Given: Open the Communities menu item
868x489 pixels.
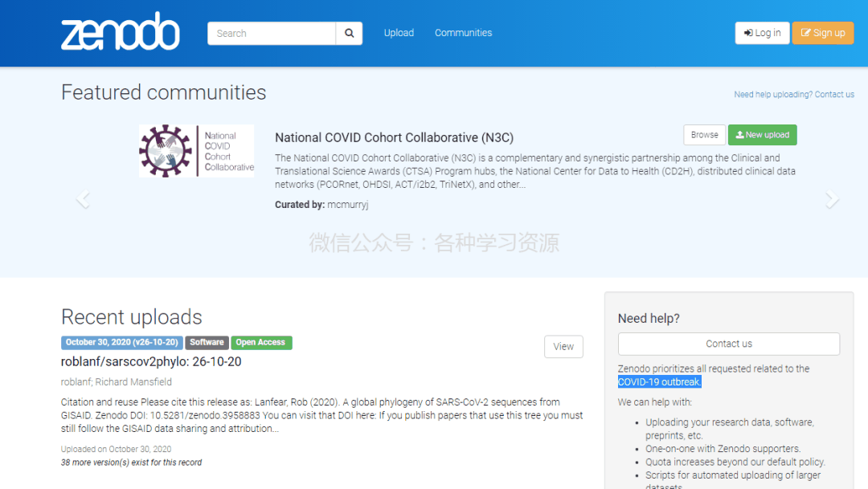Looking at the screenshot, I should pyautogui.click(x=463, y=33).
